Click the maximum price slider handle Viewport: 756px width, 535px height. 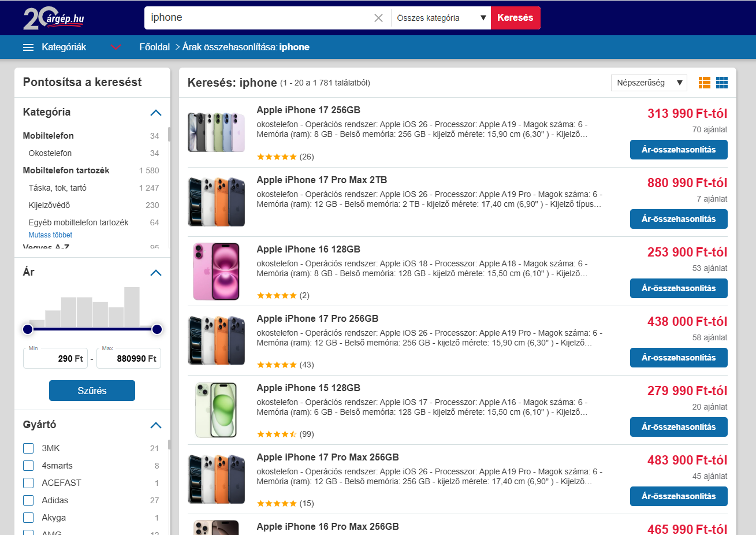pyautogui.click(x=157, y=329)
